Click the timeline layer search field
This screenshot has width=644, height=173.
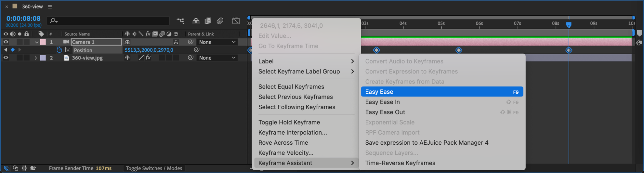pos(110,21)
